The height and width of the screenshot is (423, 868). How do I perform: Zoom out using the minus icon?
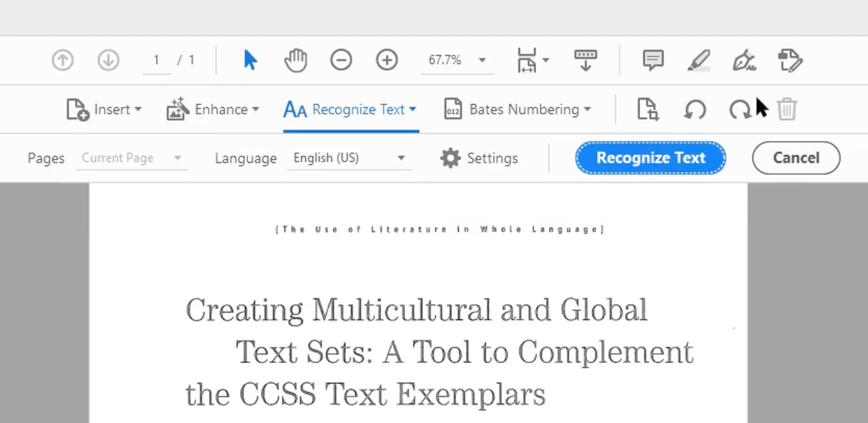pos(341,60)
